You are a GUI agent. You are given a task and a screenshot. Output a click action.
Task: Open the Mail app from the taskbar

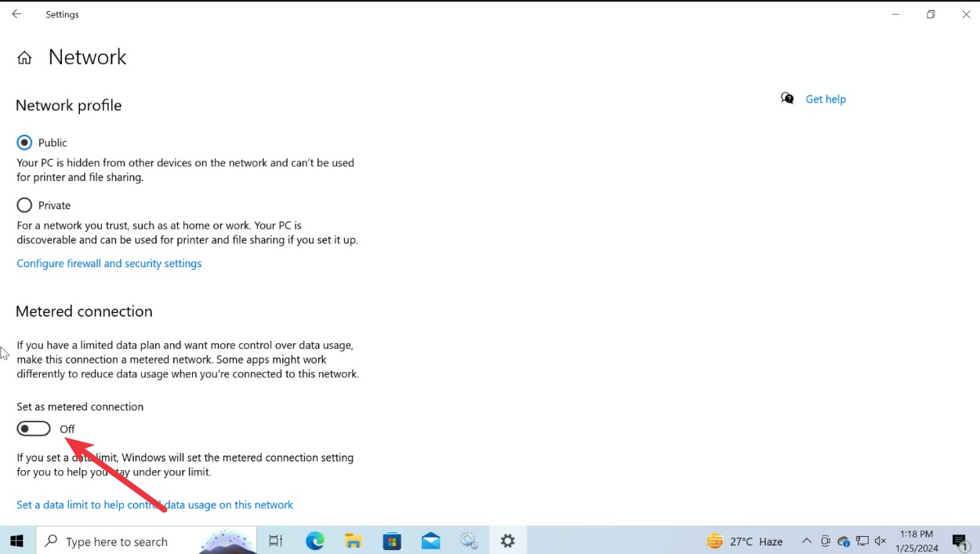click(430, 541)
